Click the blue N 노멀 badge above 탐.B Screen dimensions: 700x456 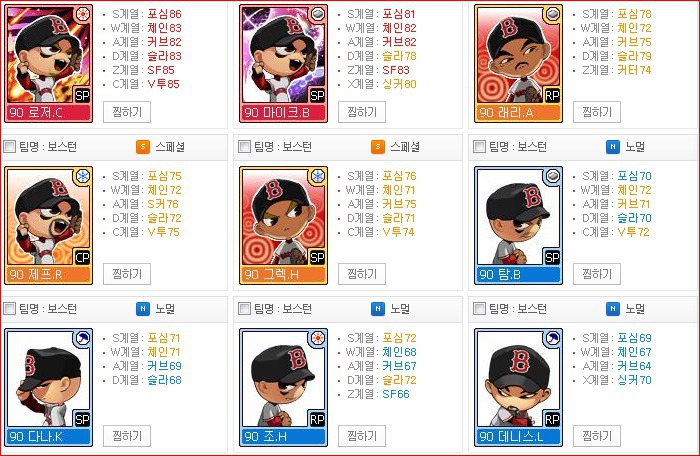pyautogui.click(x=613, y=146)
